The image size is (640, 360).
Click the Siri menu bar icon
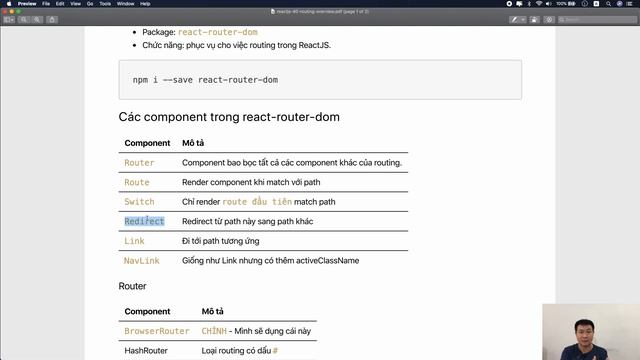(x=620, y=4)
